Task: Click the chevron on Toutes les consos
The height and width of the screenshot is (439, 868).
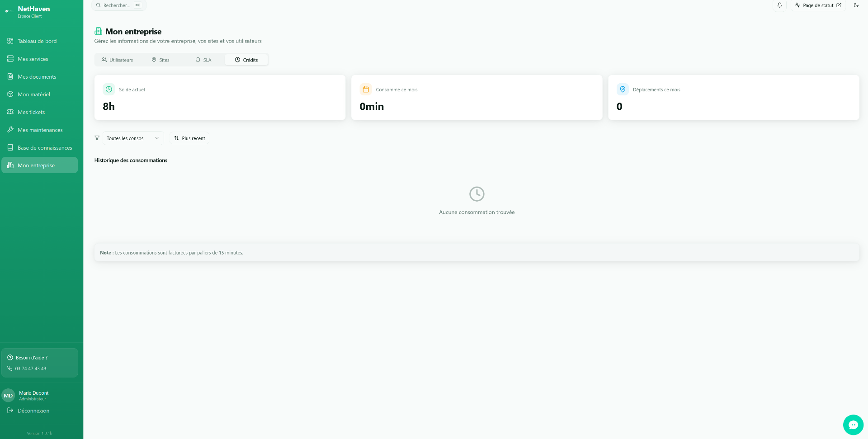Action: tap(157, 138)
